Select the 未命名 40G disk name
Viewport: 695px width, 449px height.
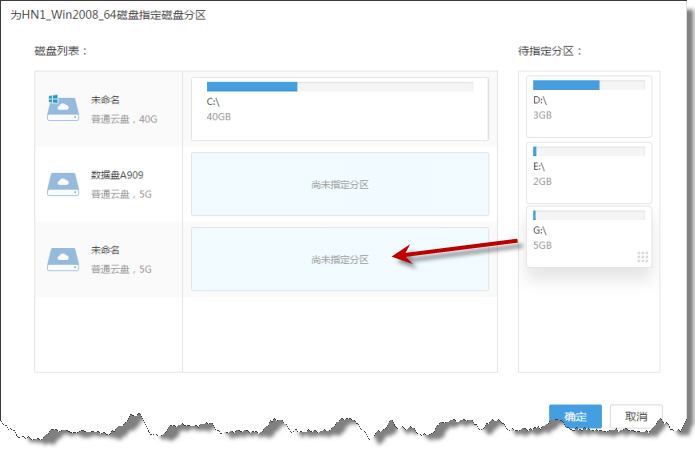pyautogui.click(x=106, y=100)
